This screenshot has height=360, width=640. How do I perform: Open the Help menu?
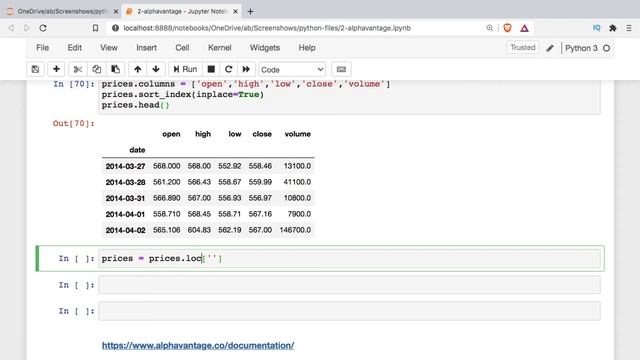tap(307, 48)
